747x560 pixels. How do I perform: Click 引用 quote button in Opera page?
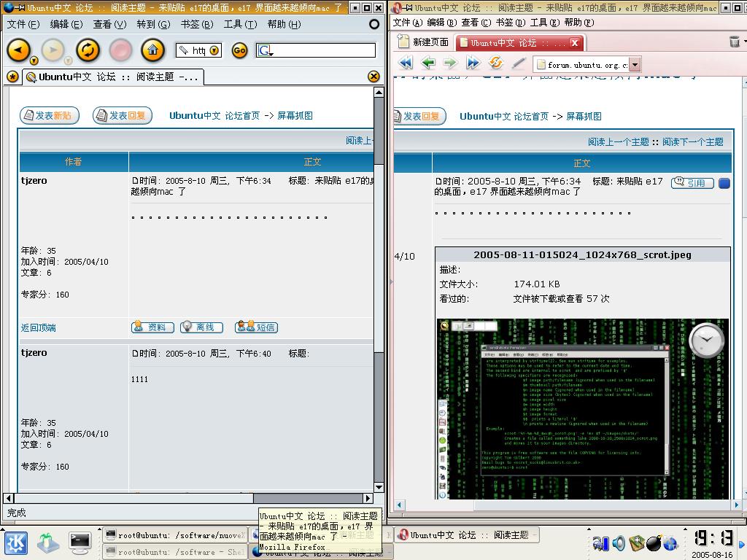pos(692,183)
